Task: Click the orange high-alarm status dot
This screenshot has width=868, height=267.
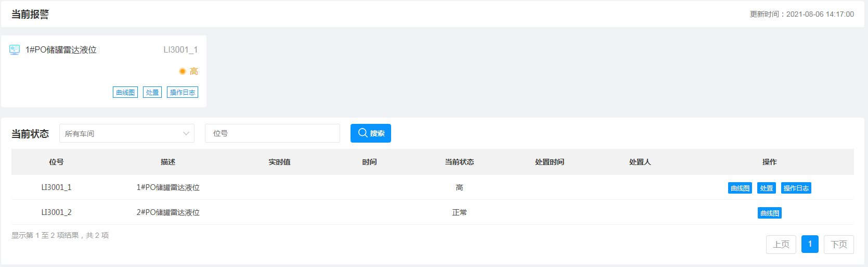Action: tap(183, 71)
